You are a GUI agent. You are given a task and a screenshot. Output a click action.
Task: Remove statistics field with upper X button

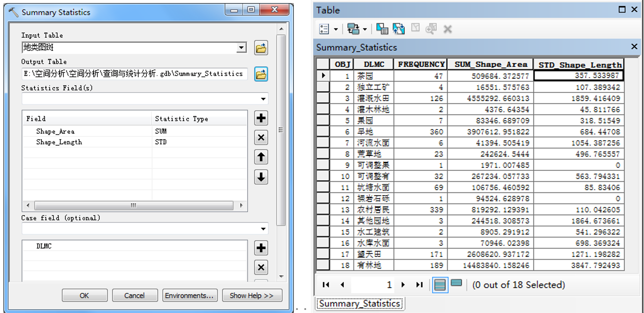click(x=261, y=138)
